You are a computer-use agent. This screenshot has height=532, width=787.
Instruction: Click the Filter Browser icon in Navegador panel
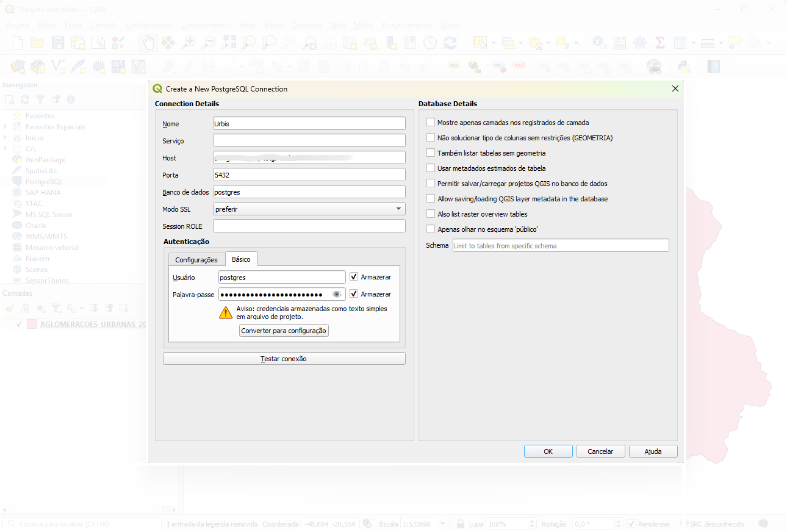pyautogui.click(x=40, y=99)
